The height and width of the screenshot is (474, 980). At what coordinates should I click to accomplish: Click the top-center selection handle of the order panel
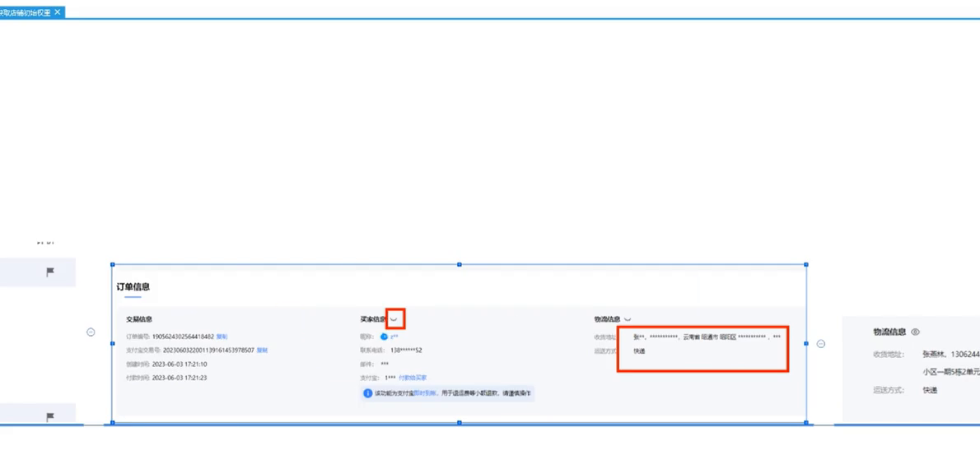(x=460, y=265)
